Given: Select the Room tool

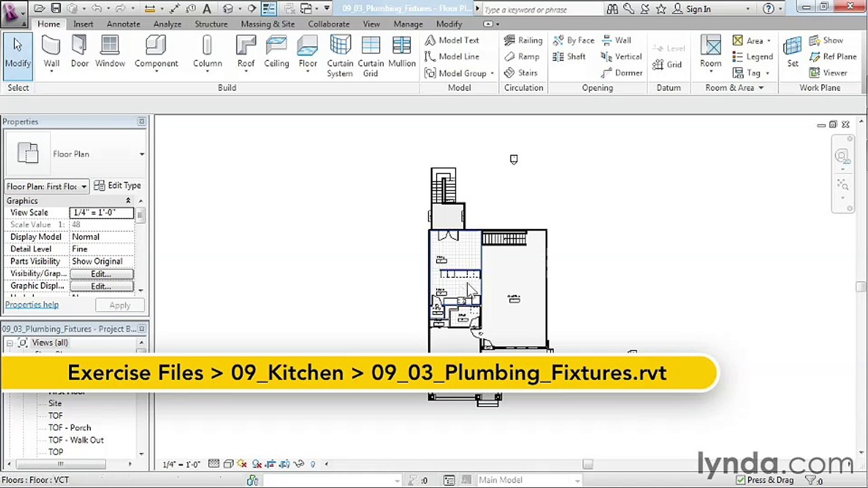Looking at the screenshot, I should (x=711, y=52).
